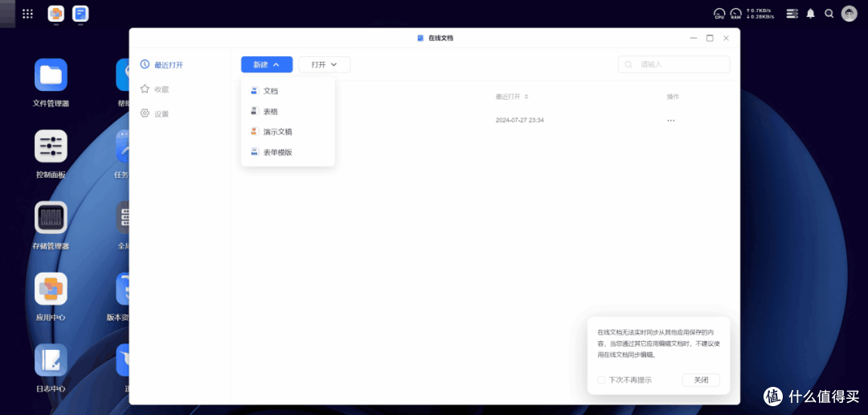
Task: Focus the 请输入 search field
Action: click(x=674, y=64)
